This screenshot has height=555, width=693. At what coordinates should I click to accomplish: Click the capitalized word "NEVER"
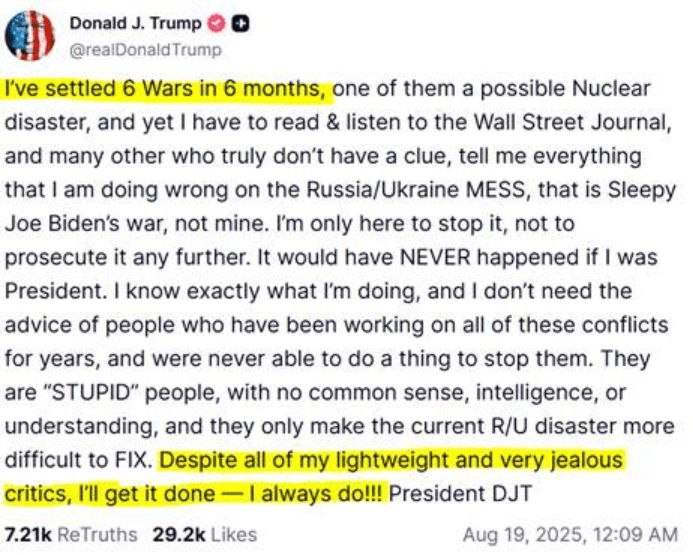pos(435,258)
